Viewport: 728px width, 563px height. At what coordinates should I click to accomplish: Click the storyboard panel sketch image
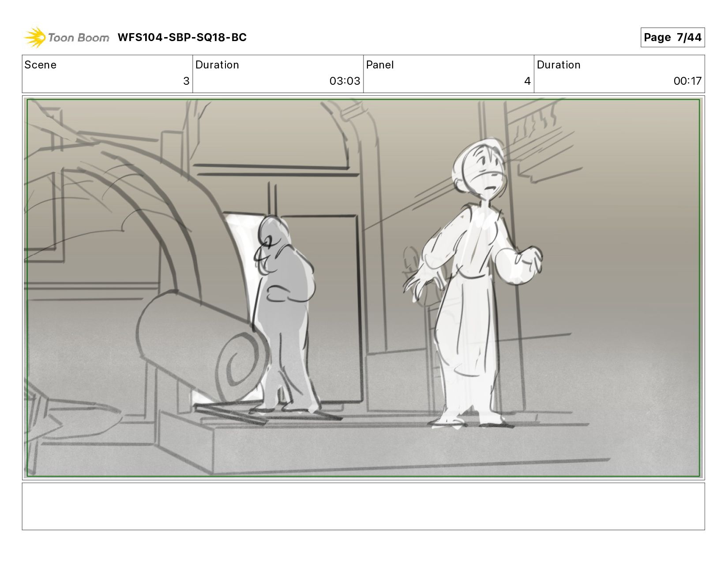coord(363,288)
